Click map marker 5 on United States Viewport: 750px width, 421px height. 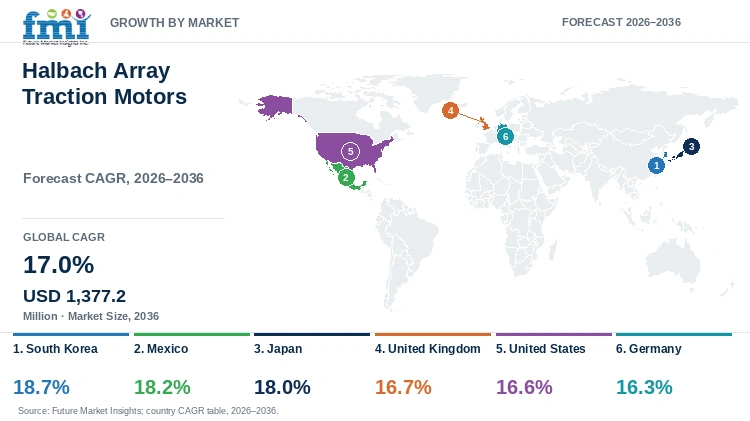point(350,152)
